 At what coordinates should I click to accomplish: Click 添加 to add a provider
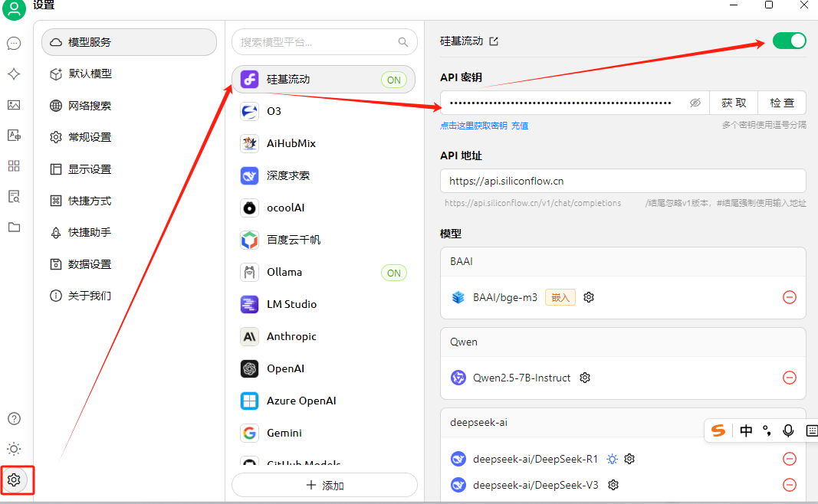(324, 486)
